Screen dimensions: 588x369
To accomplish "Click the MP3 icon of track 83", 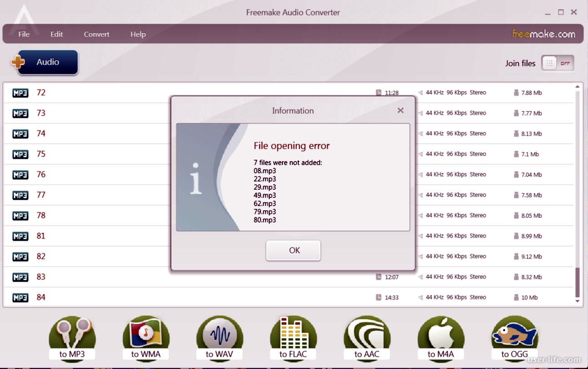I will pos(20,277).
